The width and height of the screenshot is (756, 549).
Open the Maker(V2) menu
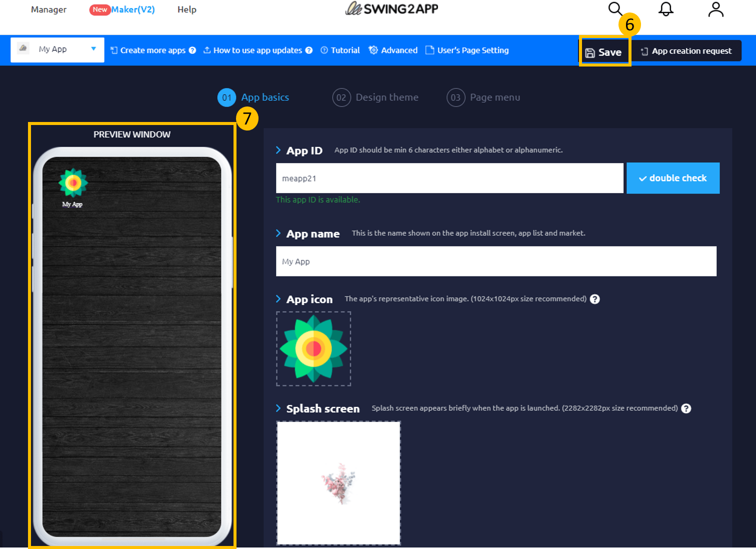[x=132, y=9]
